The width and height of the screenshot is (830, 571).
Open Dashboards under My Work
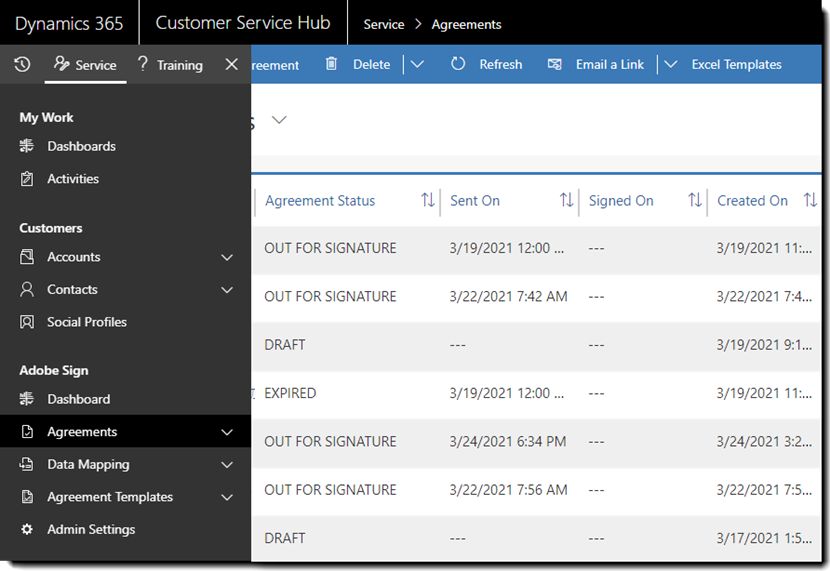point(125,146)
